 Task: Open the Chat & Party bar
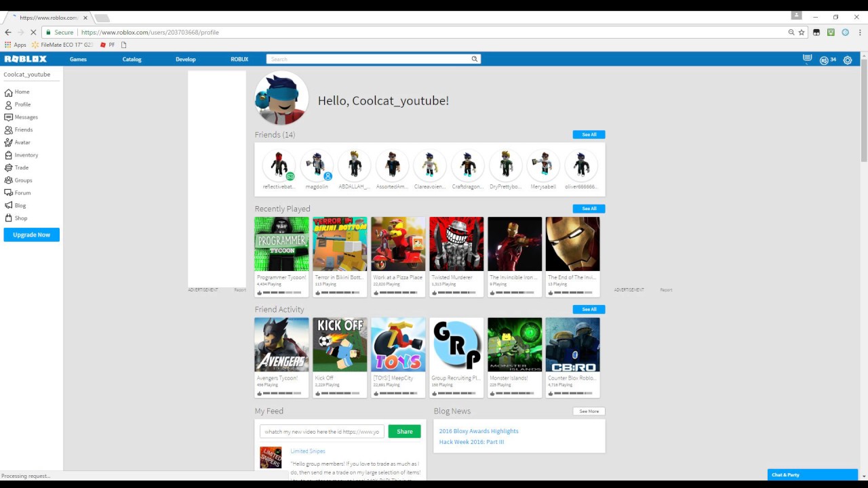coord(812,475)
